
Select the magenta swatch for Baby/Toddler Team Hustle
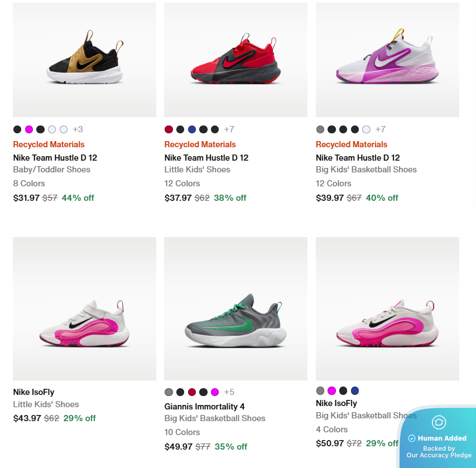pyautogui.click(x=28, y=129)
